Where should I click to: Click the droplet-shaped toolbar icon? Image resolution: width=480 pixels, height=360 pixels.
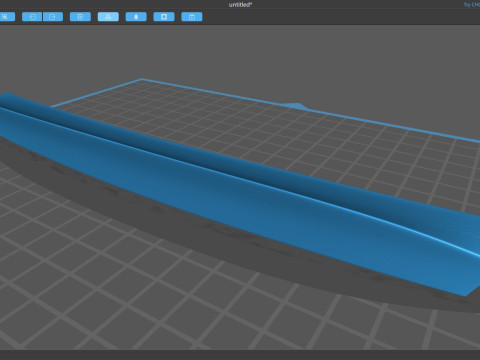136,17
